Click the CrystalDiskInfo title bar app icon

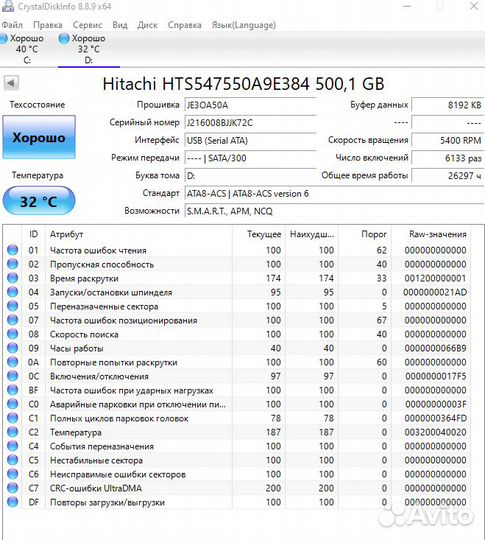pyautogui.click(x=8, y=6)
